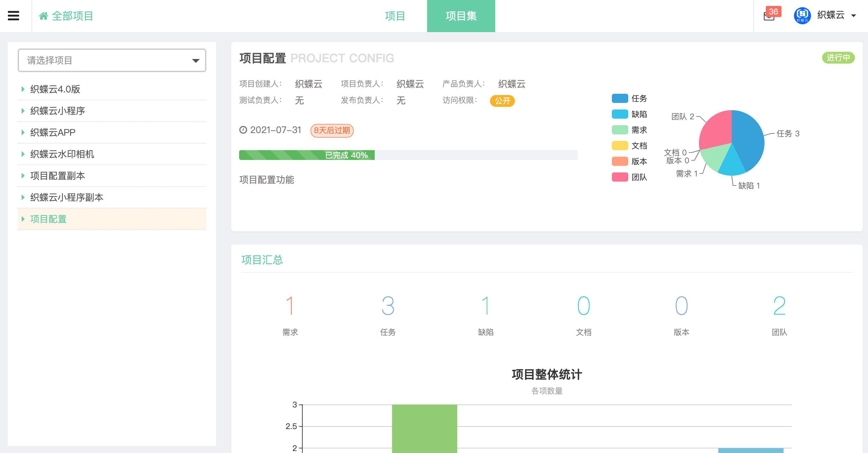Click the tall green bar in 项目整体统计

424,428
